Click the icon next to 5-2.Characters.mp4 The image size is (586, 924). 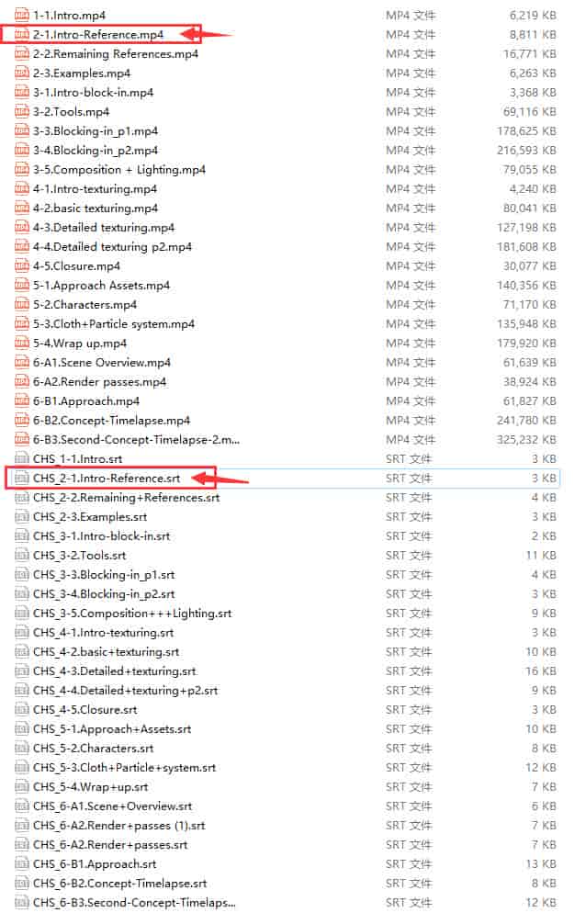pyautogui.click(x=23, y=305)
